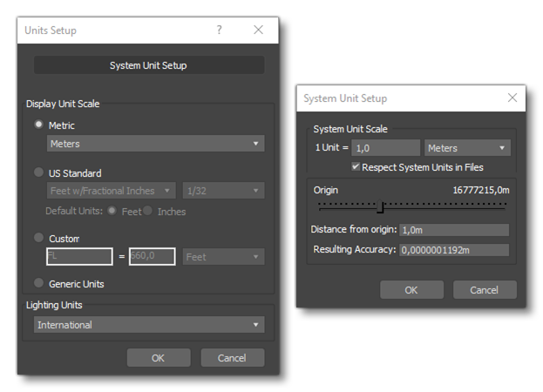
Task: Open the Lighting Units International dropdown
Action: click(x=149, y=325)
